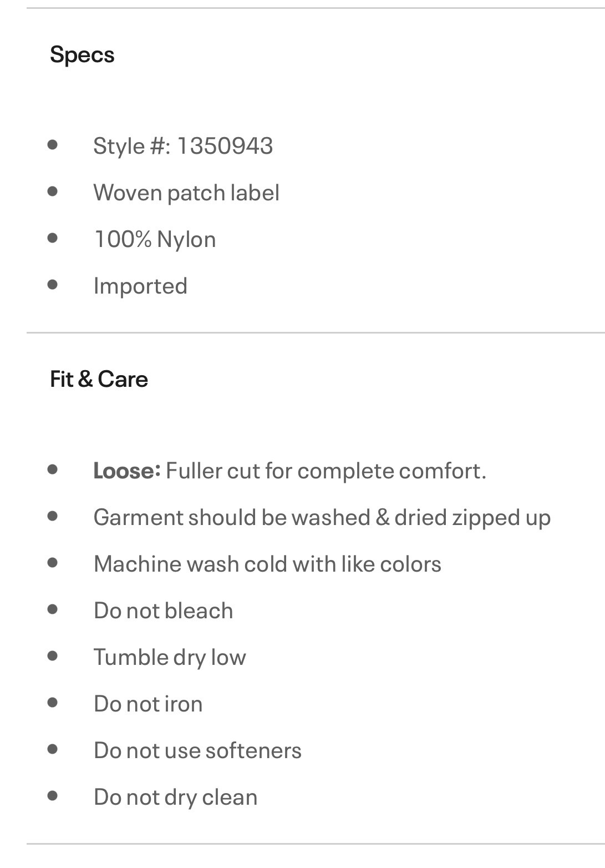Click the Do not iron instruction
Image resolution: width=605 pixels, height=868 pixels.
[148, 704]
